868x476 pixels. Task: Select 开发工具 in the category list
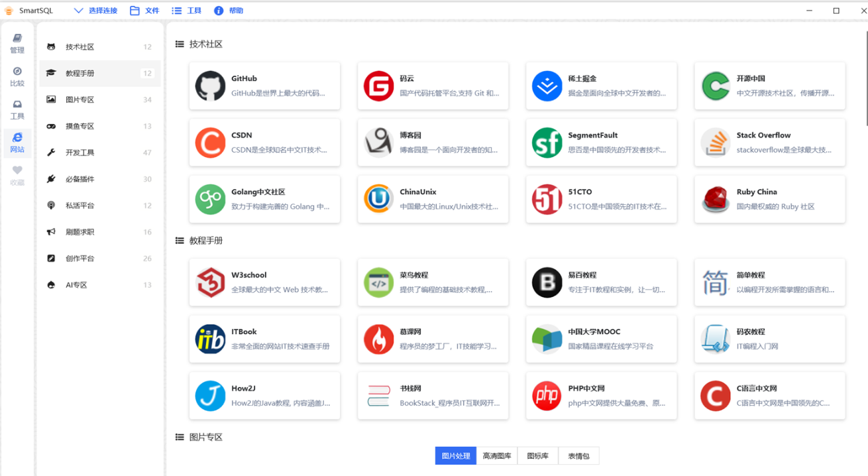[99, 152]
